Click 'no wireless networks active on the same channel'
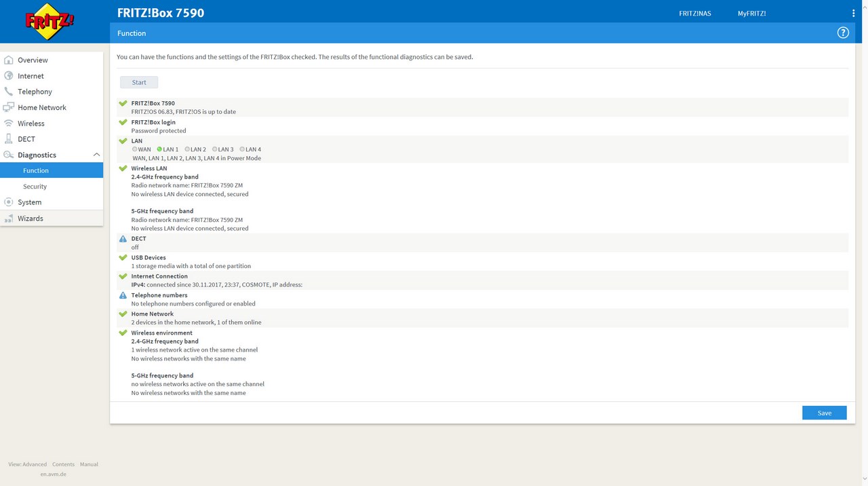Viewport: 868px width, 486px height. point(198,384)
